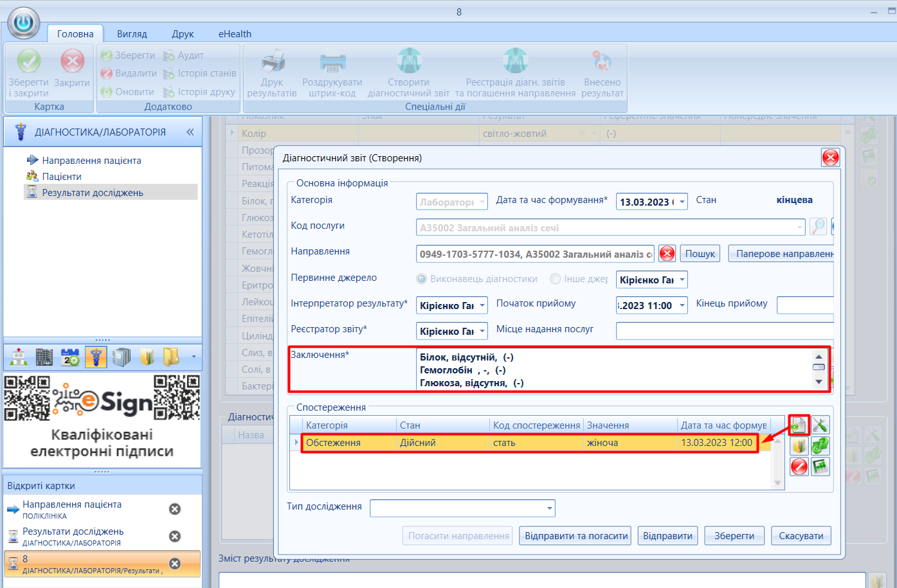Open the 'Інтерпретатор результату' dropdown
Image resolution: width=897 pixels, height=588 pixels.
coord(482,305)
